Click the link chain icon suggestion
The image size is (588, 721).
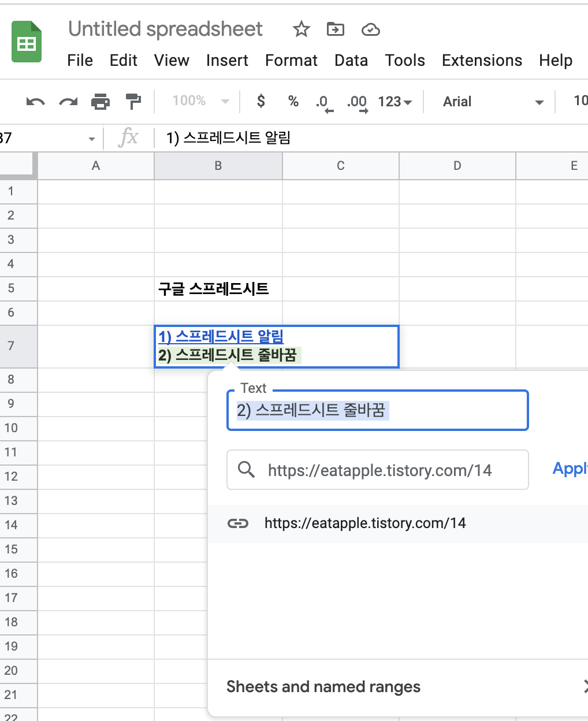pyautogui.click(x=238, y=523)
